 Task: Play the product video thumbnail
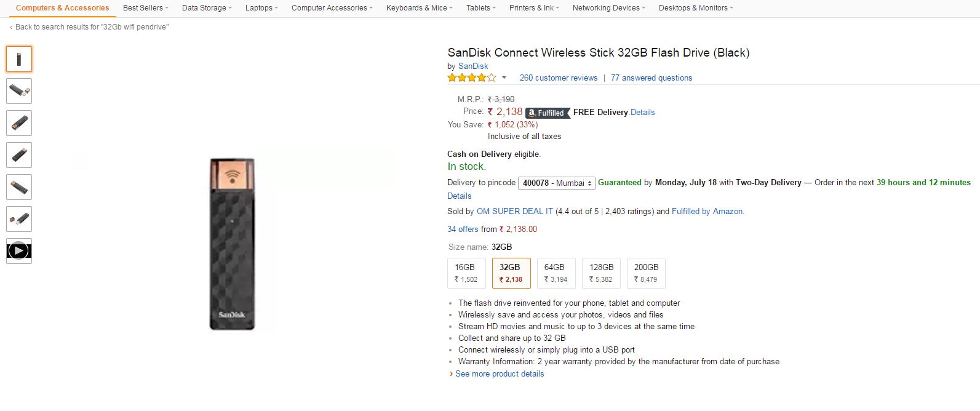click(19, 251)
